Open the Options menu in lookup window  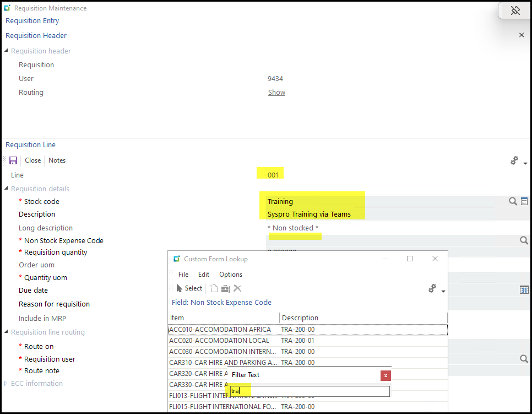[x=230, y=275]
